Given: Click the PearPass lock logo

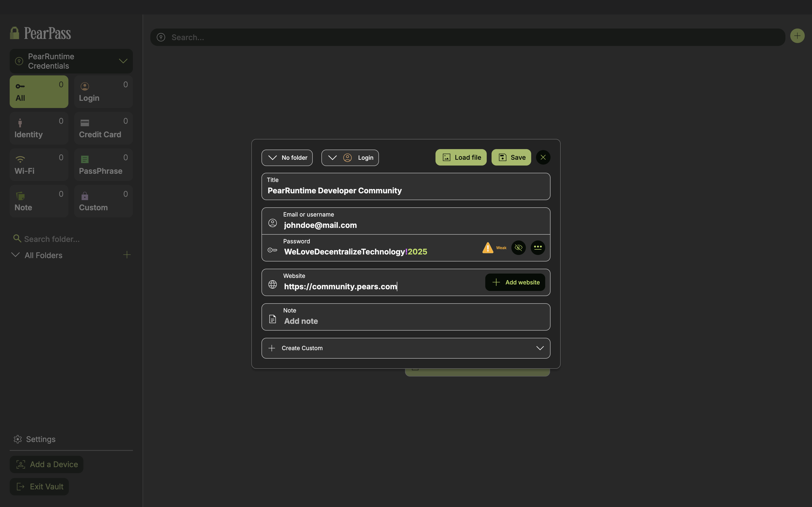Looking at the screenshot, I should point(14,33).
